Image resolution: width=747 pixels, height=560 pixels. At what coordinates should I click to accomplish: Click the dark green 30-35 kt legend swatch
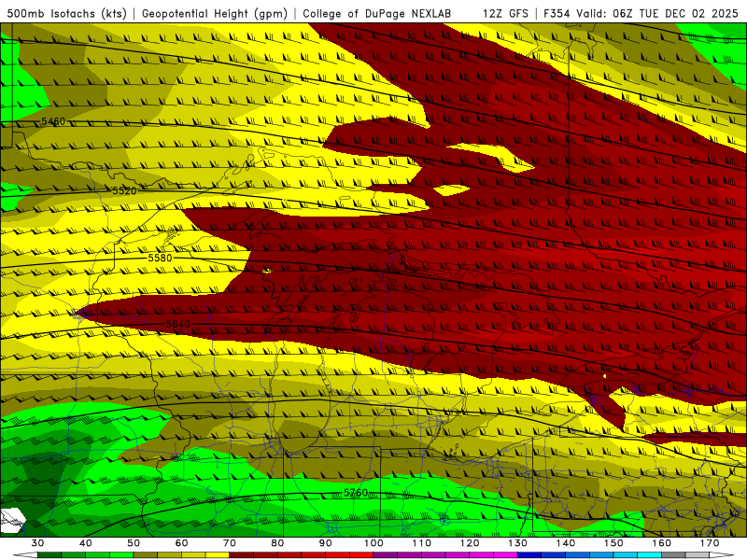(x=49, y=555)
